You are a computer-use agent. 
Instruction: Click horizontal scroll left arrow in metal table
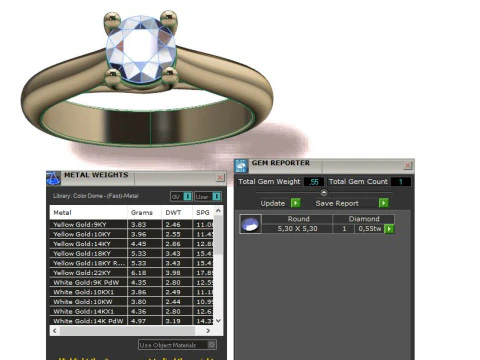coord(55,331)
